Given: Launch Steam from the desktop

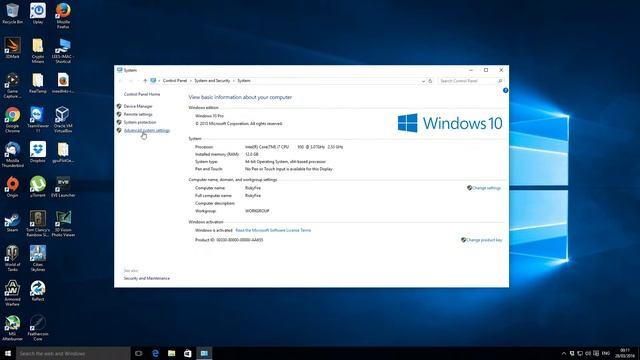Looking at the screenshot, I should click(x=12, y=222).
